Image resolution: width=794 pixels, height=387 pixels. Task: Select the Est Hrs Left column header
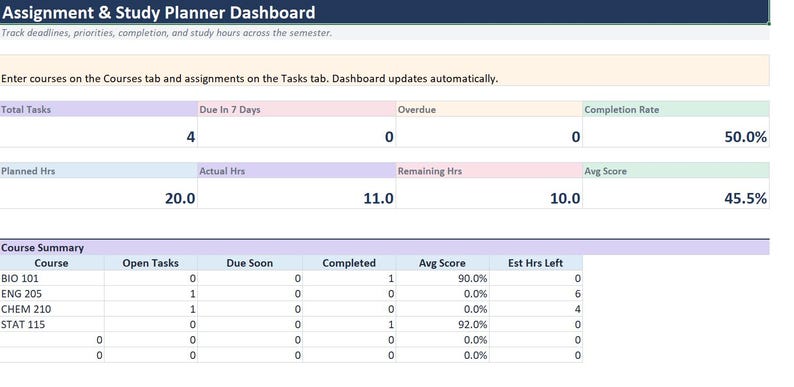(x=536, y=263)
